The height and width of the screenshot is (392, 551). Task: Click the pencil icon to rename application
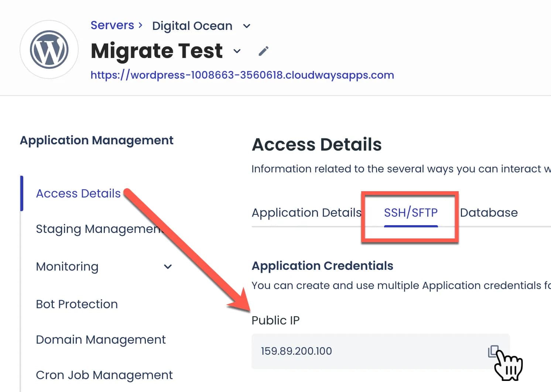pos(263,51)
